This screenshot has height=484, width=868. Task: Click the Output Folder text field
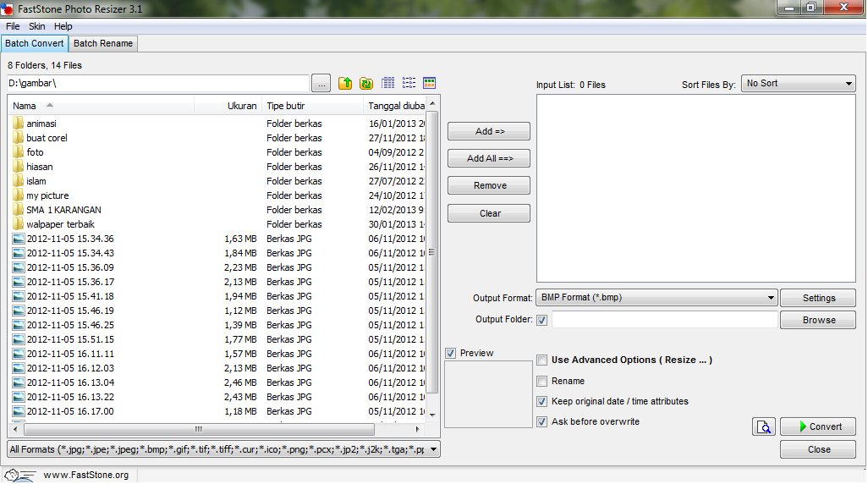665,320
